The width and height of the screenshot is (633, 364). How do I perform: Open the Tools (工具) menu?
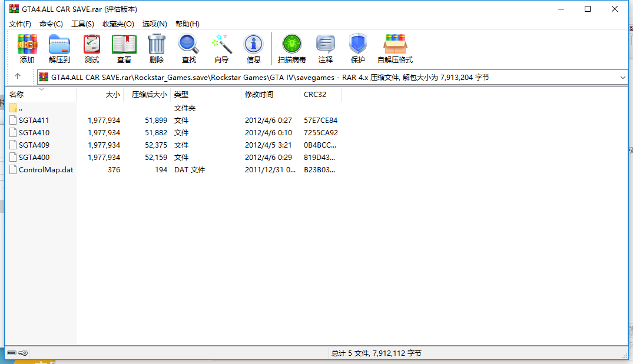pos(82,24)
